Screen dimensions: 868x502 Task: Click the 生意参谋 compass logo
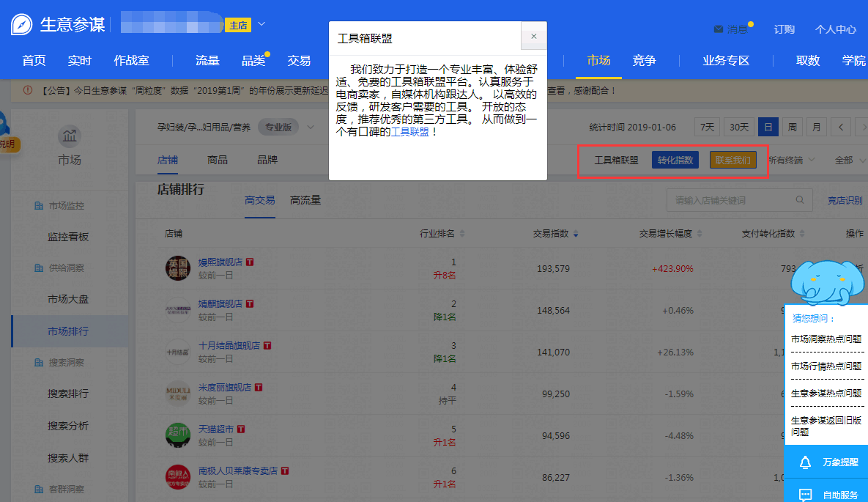coord(21,24)
